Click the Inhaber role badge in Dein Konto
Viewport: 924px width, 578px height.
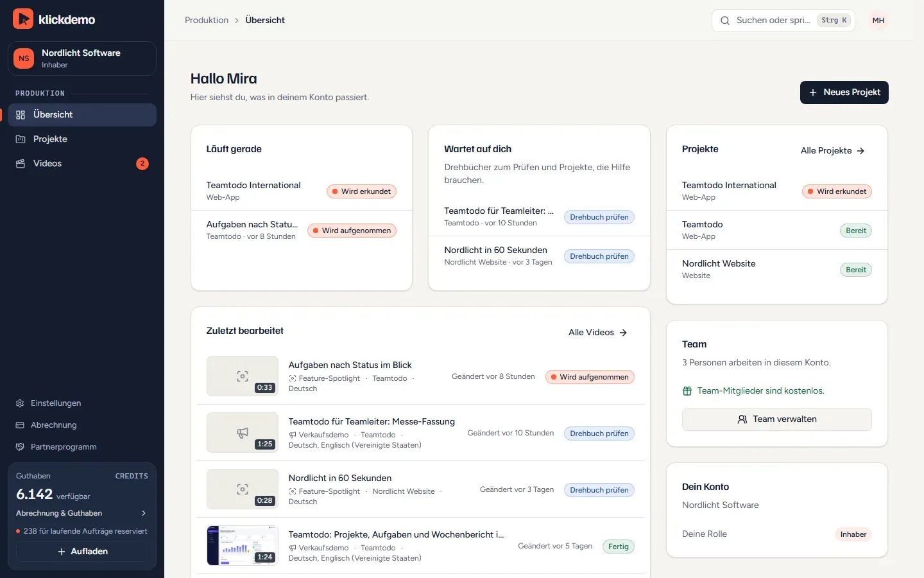pyautogui.click(x=853, y=534)
